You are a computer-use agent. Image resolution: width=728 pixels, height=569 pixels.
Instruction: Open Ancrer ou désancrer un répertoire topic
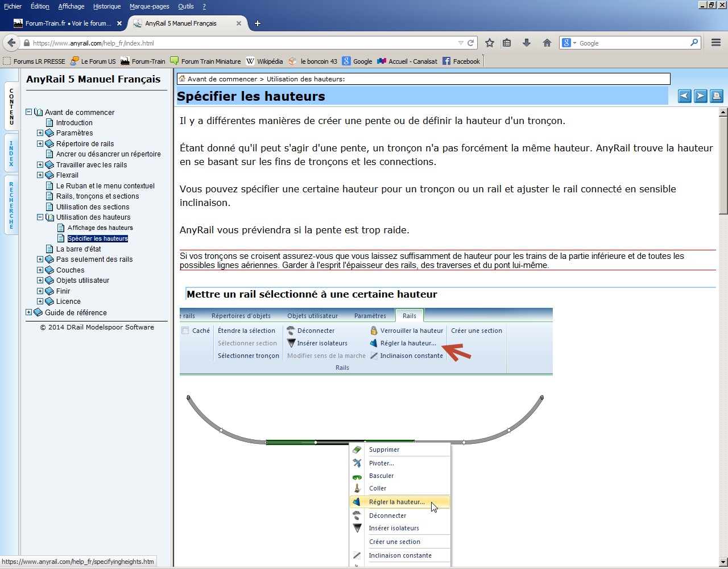(108, 154)
